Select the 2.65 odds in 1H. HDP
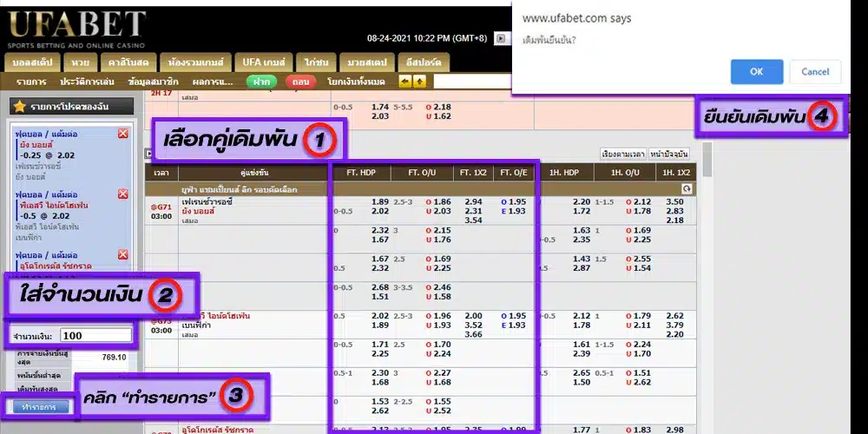The image size is (868, 434). [x=582, y=373]
